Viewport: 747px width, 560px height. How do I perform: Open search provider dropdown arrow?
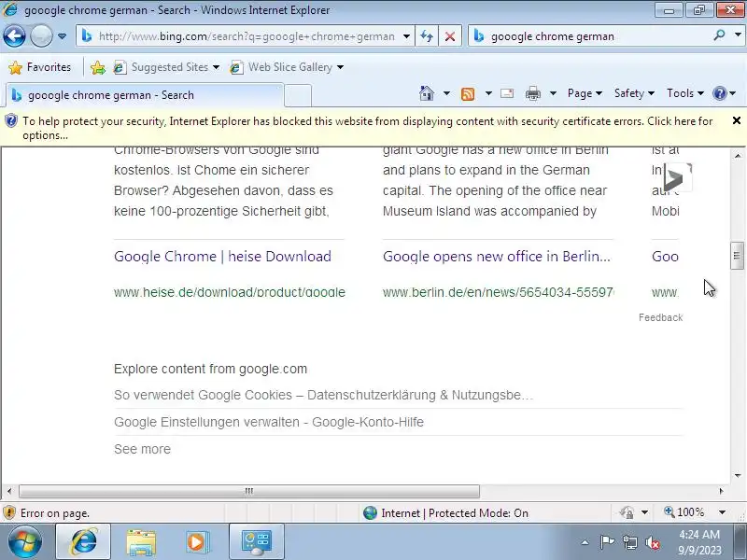pyautogui.click(x=738, y=35)
